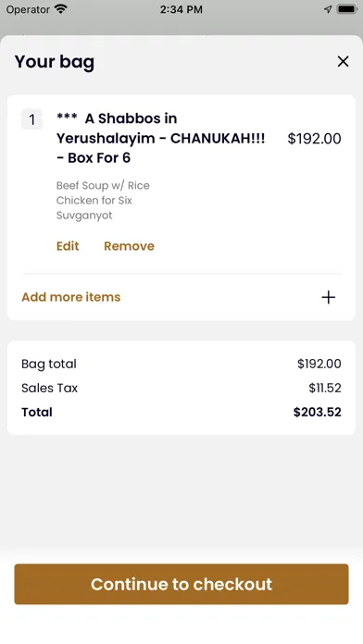Tap the location arrow status icon
363x644 pixels.
(328, 9)
